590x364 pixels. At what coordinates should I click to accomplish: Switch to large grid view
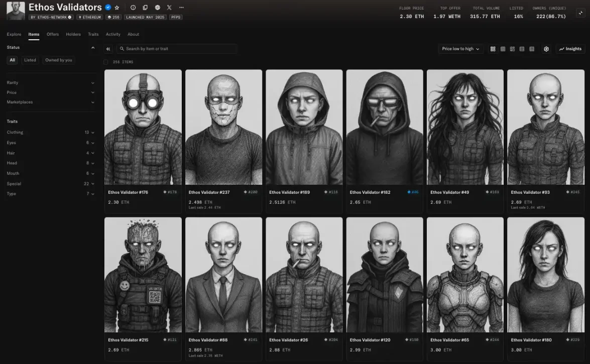click(x=493, y=49)
